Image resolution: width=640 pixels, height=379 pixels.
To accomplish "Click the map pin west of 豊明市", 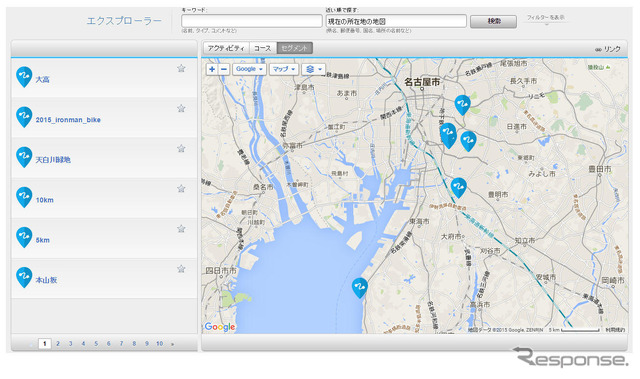I will (x=459, y=188).
